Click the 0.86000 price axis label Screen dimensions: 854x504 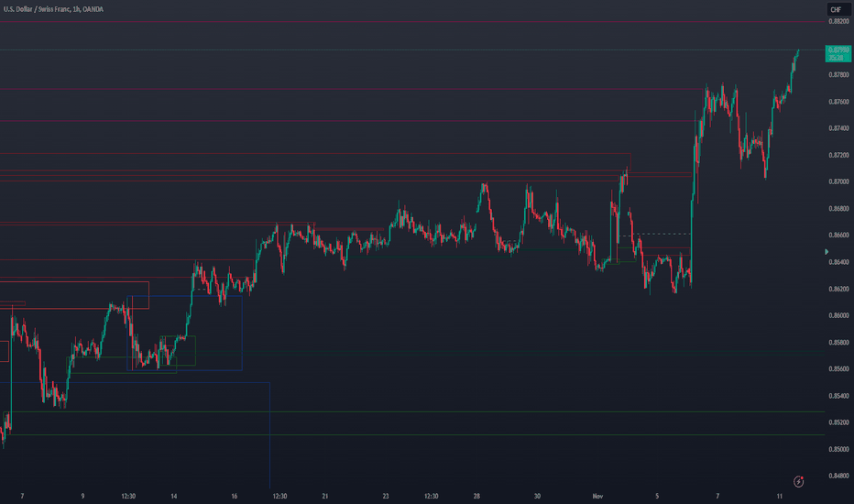[838, 315]
